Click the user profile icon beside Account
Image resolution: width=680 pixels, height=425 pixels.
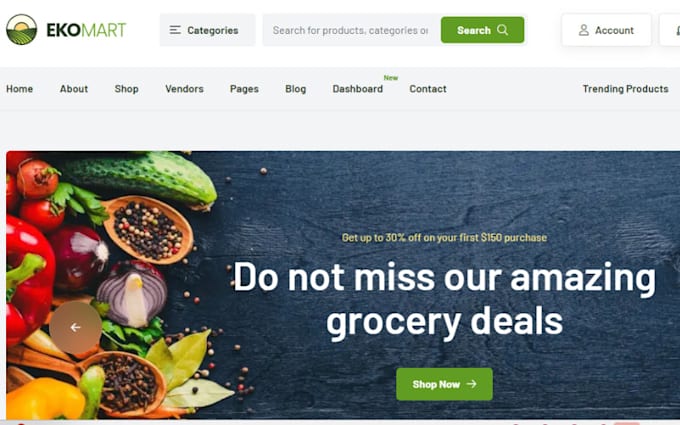pyautogui.click(x=584, y=30)
